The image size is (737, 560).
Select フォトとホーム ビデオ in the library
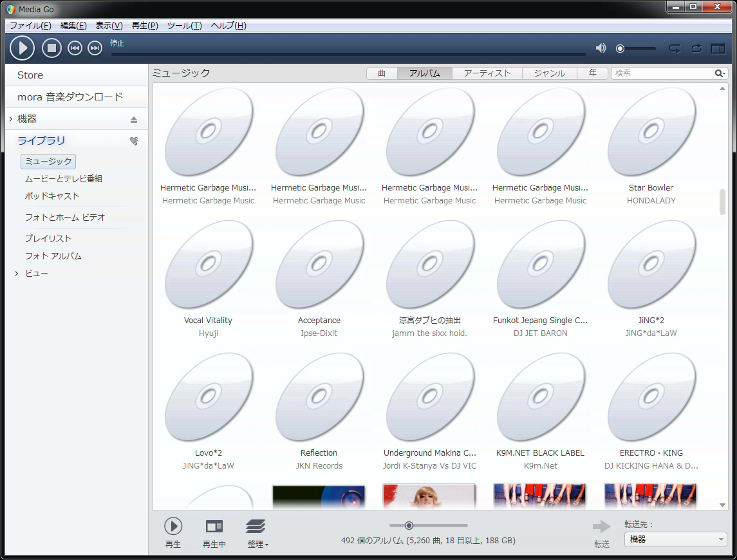tap(65, 217)
